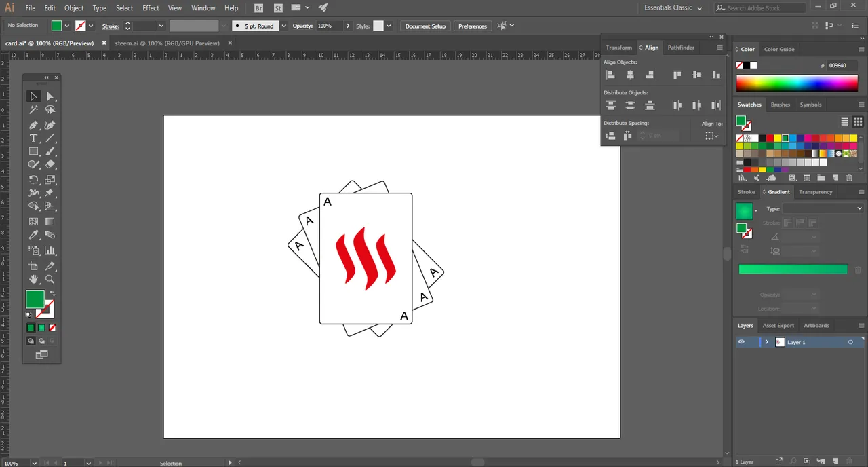Click Vertical Align Bottom icon
The image size is (868, 467).
click(715, 75)
